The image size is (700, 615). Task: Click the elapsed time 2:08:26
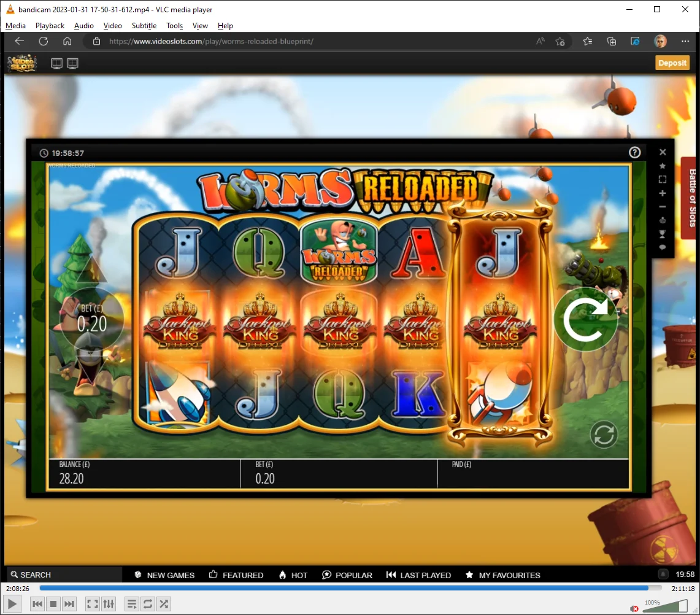(18, 589)
